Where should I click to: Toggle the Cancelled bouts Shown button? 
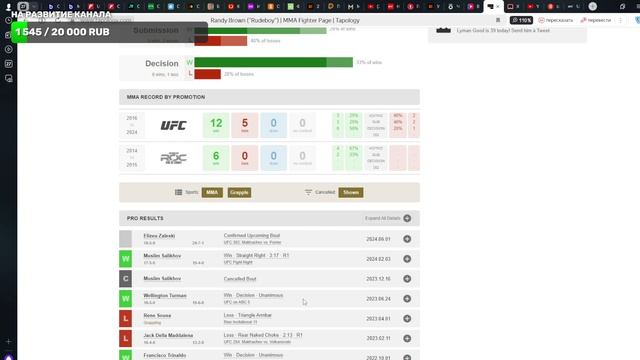point(351,192)
